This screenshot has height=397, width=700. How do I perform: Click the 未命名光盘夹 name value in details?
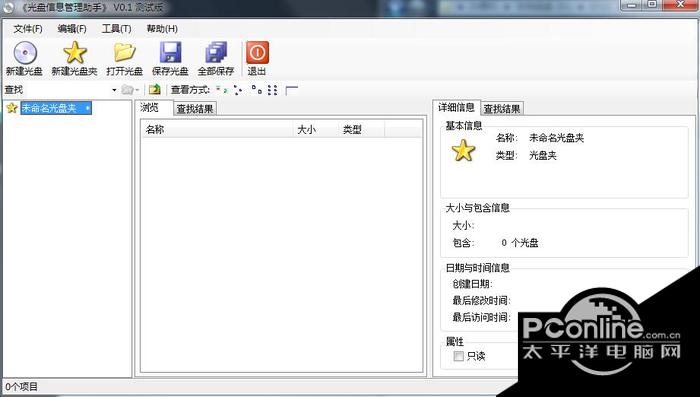pyautogui.click(x=556, y=138)
